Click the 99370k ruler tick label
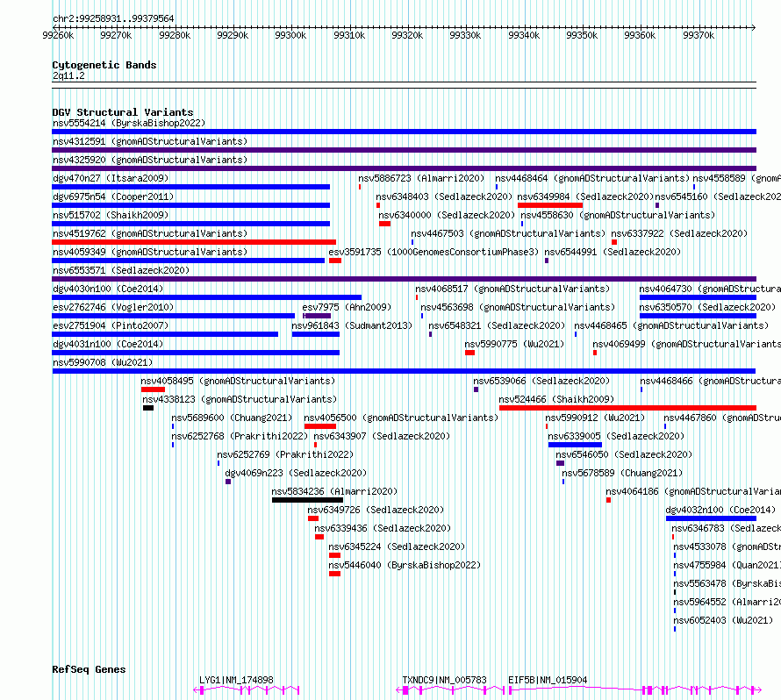This screenshot has height=700, width=781. 699,35
